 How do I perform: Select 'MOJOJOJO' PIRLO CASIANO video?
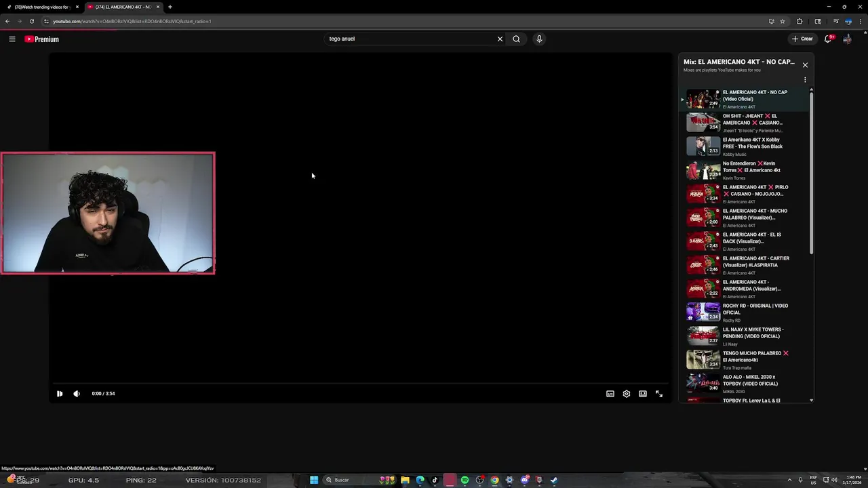click(x=744, y=194)
